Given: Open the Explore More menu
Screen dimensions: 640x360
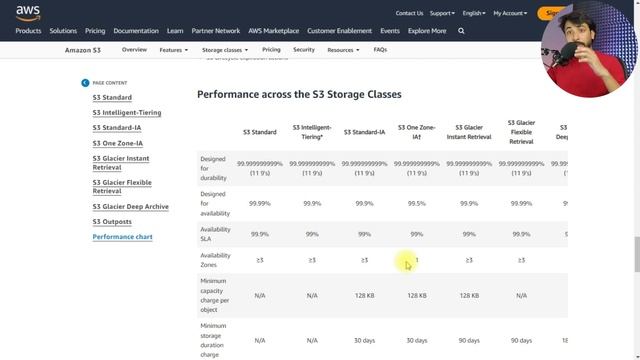Looking at the screenshot, I should [x=427, y=31].
